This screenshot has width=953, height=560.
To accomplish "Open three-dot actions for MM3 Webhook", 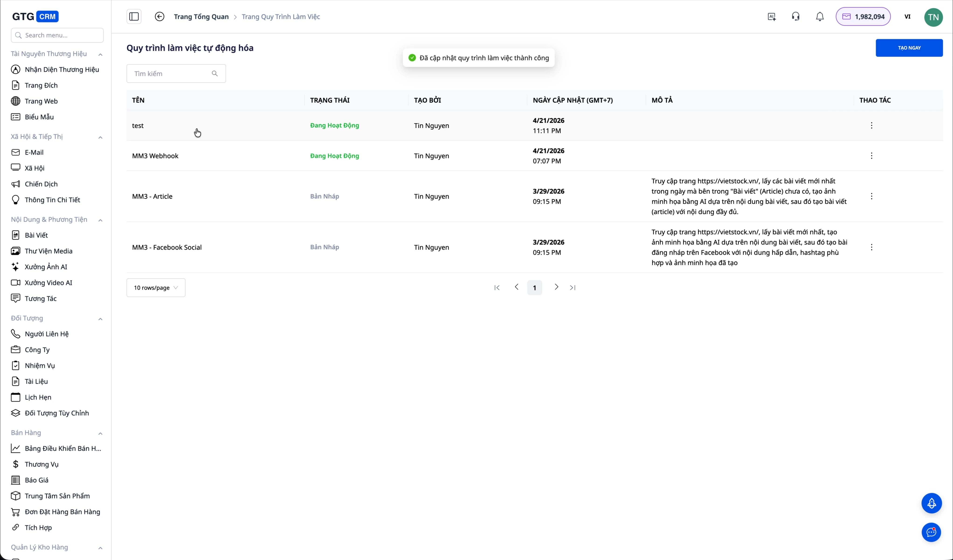I will point(871,156).
